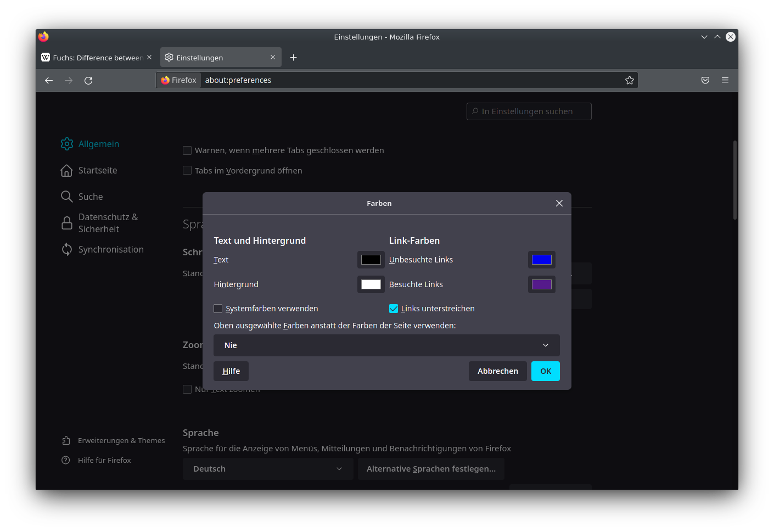Open a new tab with the plus icon

[x=293, y=58]
